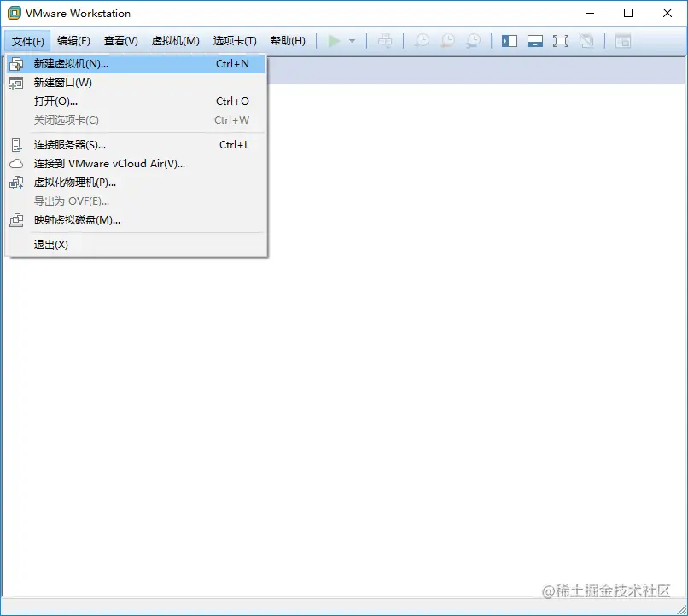Close the VMware Workstation window
This screenshot has width=688, height=616.
[x=667, y=13]
